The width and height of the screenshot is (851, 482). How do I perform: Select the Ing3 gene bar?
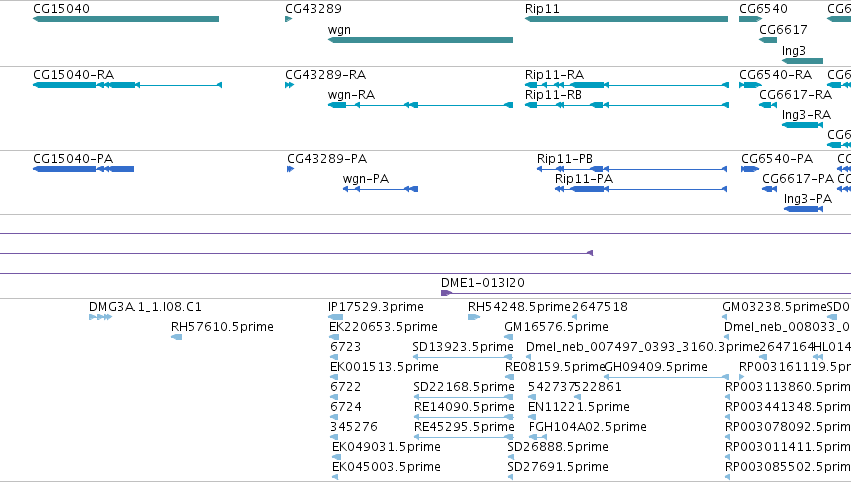pos(802,61)
